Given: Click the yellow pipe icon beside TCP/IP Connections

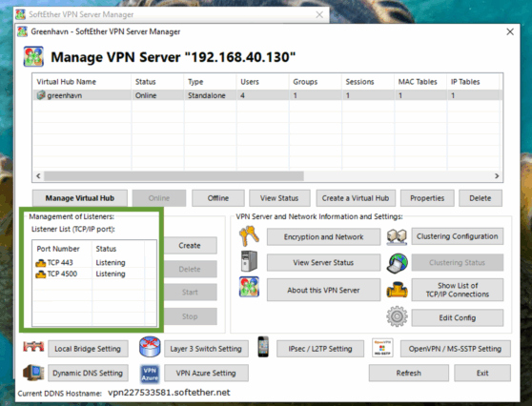Looking at the screenshot, I should [397, 290].
